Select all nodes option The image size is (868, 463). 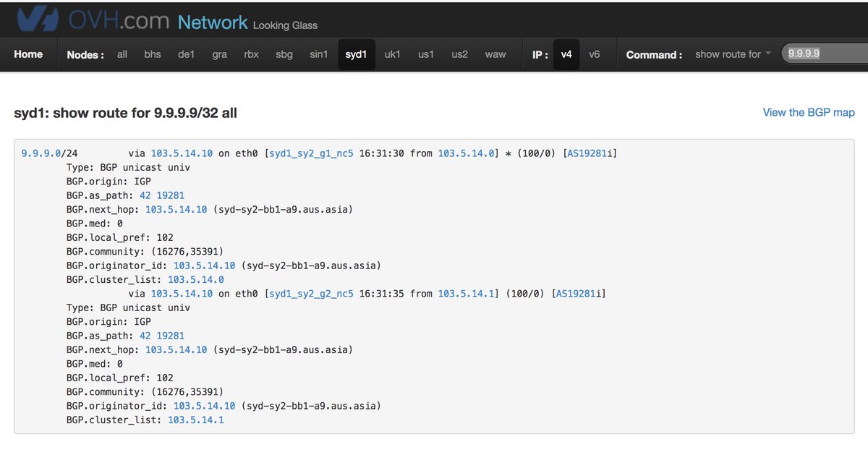tap(122, 54)
